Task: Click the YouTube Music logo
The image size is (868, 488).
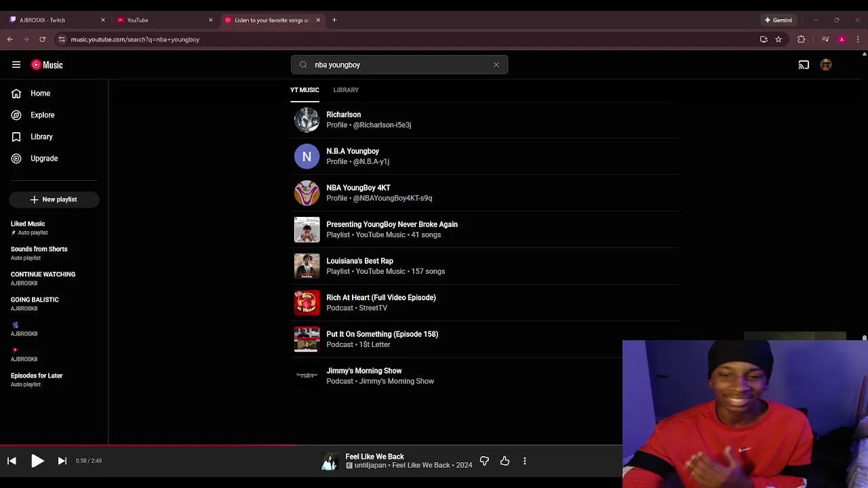Action: click(x=47, y=65)
